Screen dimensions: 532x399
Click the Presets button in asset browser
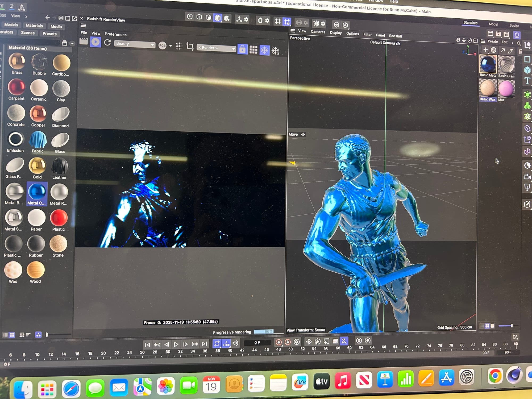(x=49, y=34)
